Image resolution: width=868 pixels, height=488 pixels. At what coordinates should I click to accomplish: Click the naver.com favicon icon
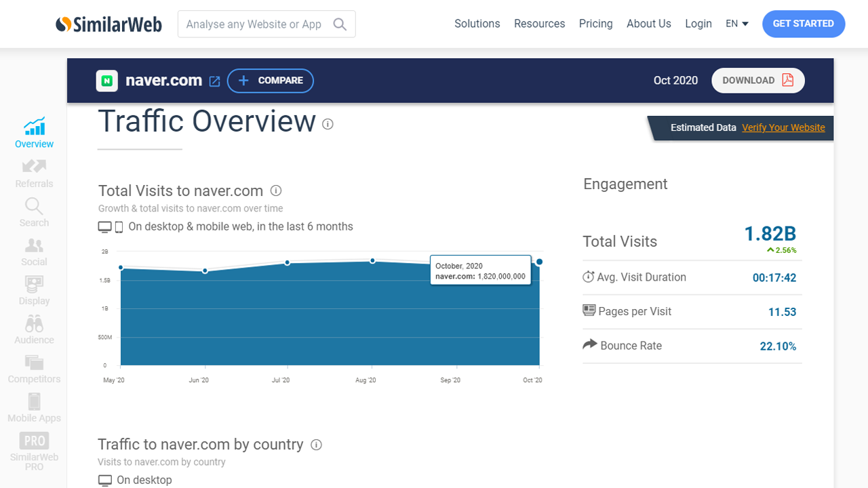(107, 81)
